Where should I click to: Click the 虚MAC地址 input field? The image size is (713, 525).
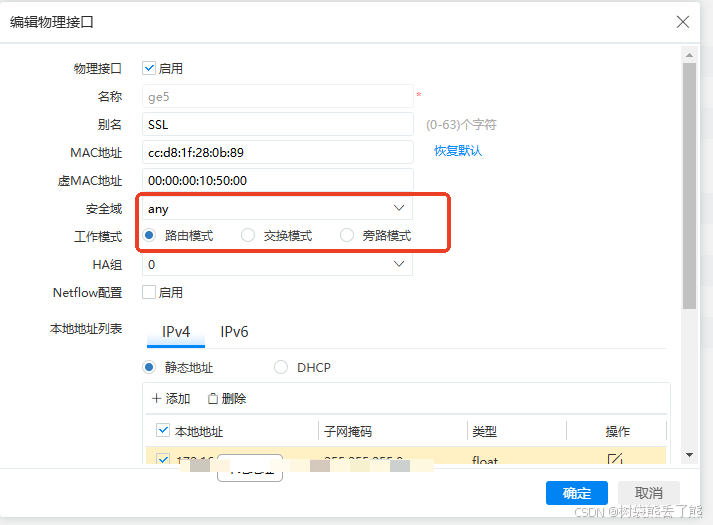(x=278, y=180)
